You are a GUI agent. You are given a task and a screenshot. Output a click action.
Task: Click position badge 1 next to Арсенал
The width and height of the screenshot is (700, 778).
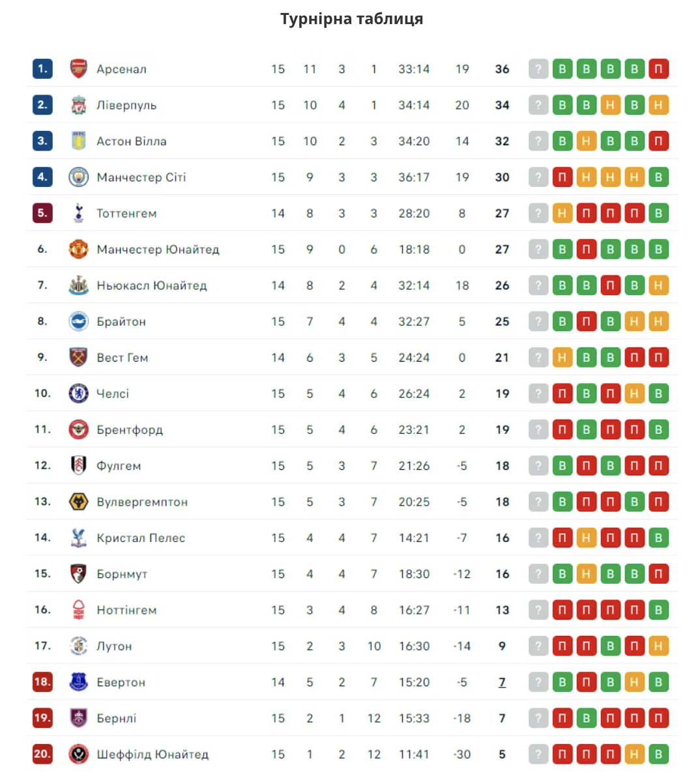(42, 69)
